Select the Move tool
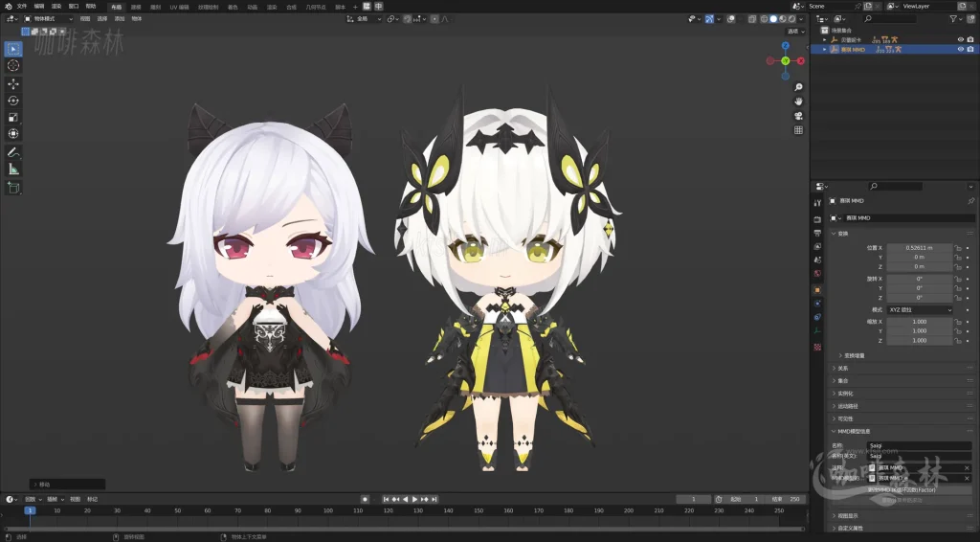 tap(13, 83)
